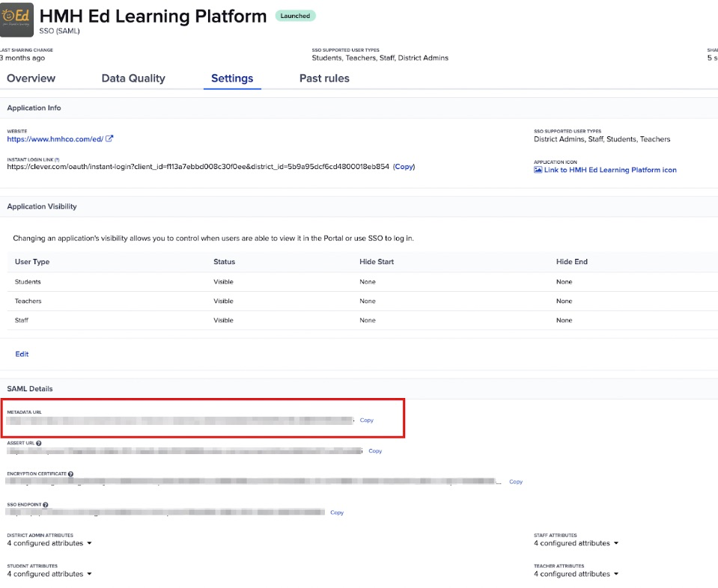Open the Data Quality tab
This screenshot has width=718, height=588.
pos(133,79)
